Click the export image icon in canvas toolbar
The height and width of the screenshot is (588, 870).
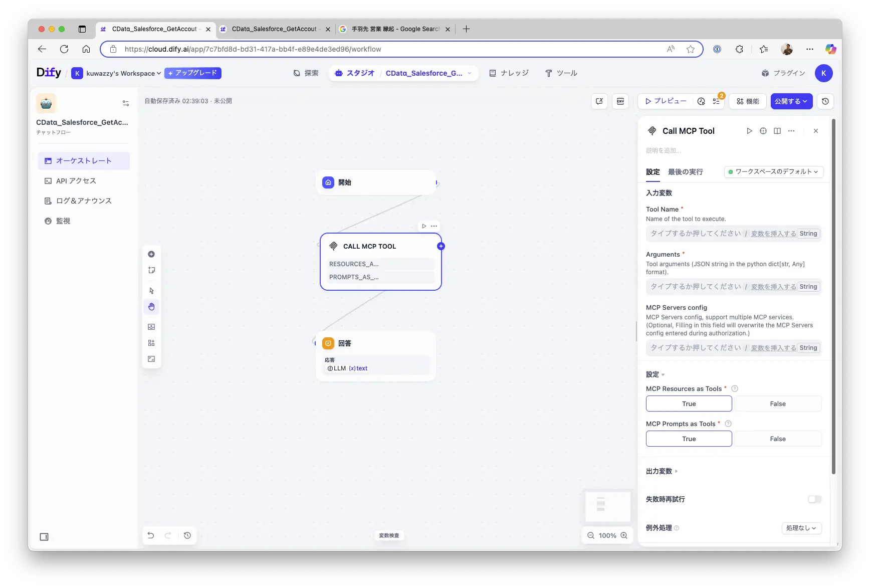coord(151,327)
